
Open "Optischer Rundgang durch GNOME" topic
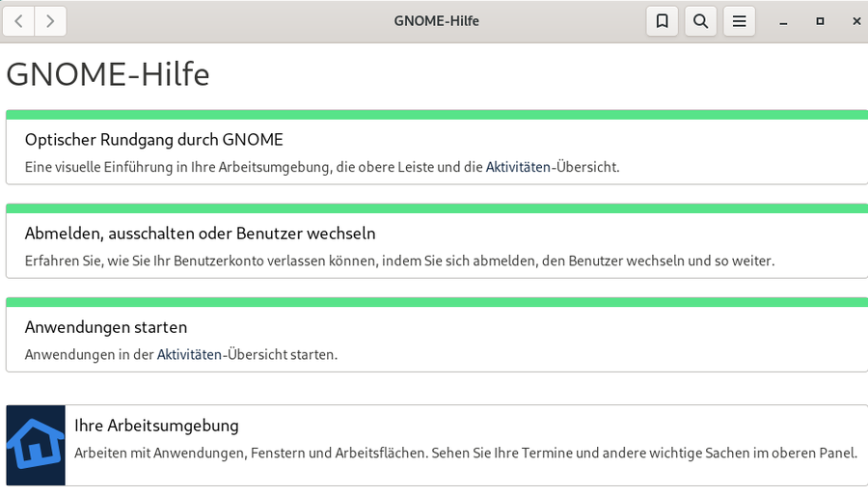pos(154,140)
